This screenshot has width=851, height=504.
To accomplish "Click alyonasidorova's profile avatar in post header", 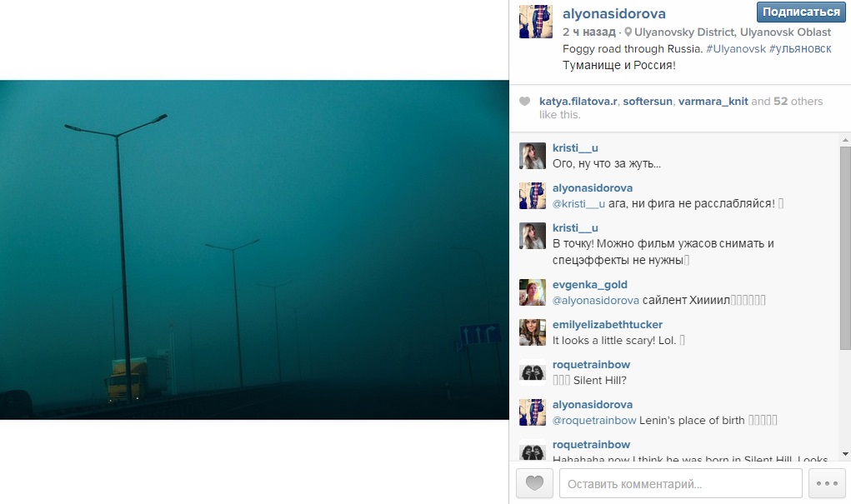I will coord(535,22).
